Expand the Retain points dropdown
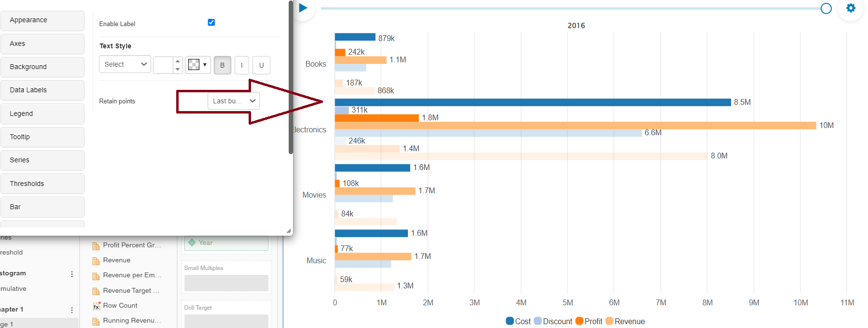Image resolution: width=868 pixels, height=328 pixels. (234, 101)
